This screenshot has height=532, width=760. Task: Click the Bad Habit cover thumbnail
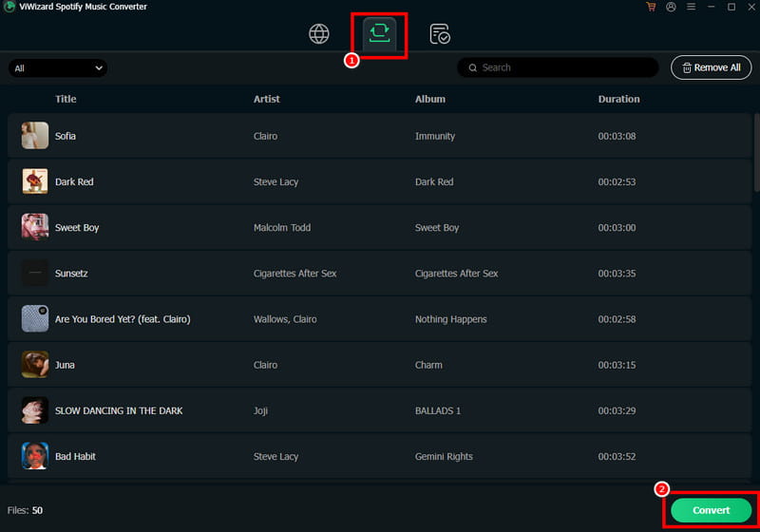(35, 456)
